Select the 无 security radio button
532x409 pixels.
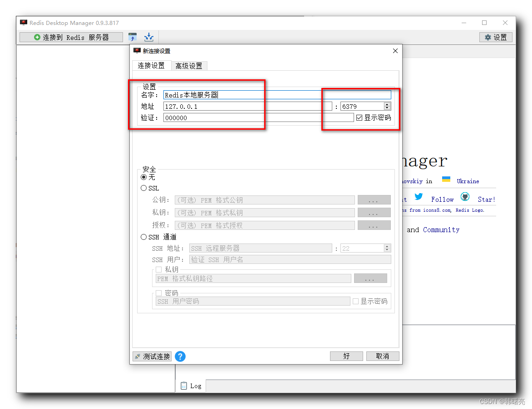[x=144, y=177]
